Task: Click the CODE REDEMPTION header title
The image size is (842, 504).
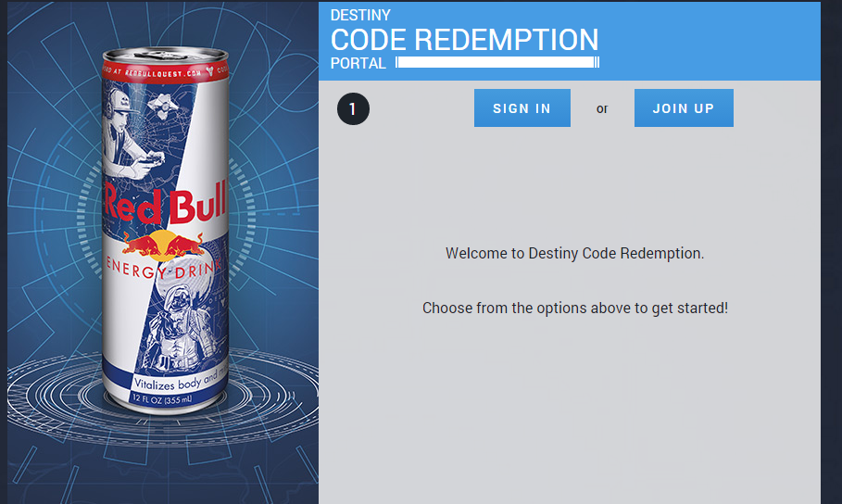Action: click(464, 40)
